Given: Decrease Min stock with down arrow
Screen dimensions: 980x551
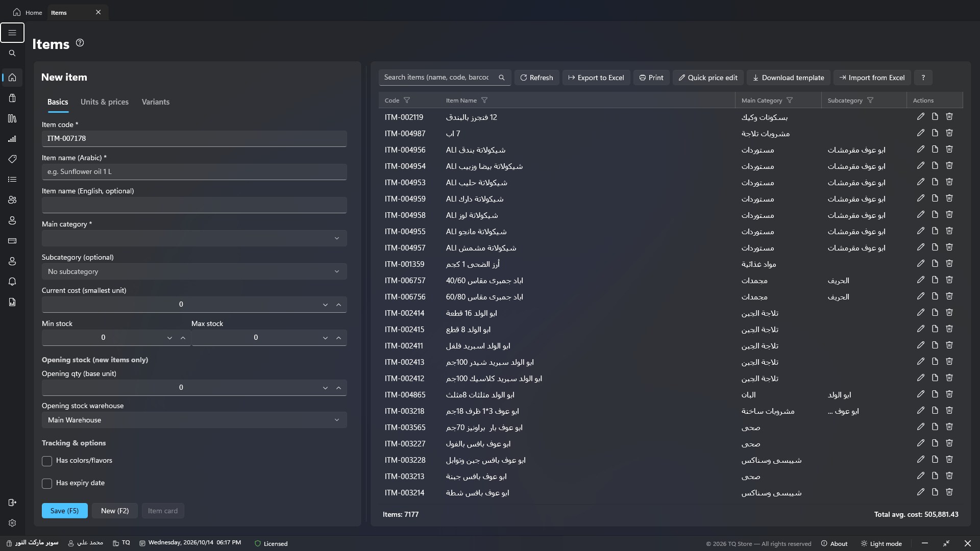Looking at the screenshot, I should point(169,338).
